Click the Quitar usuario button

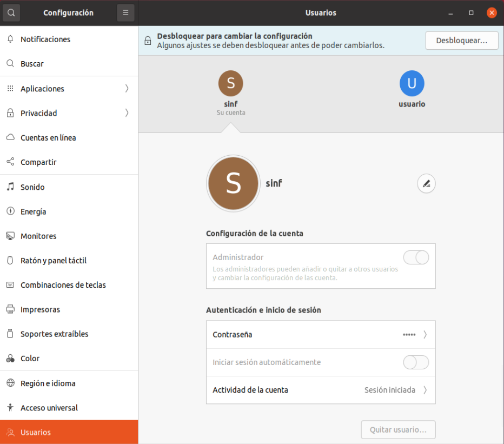398,430
